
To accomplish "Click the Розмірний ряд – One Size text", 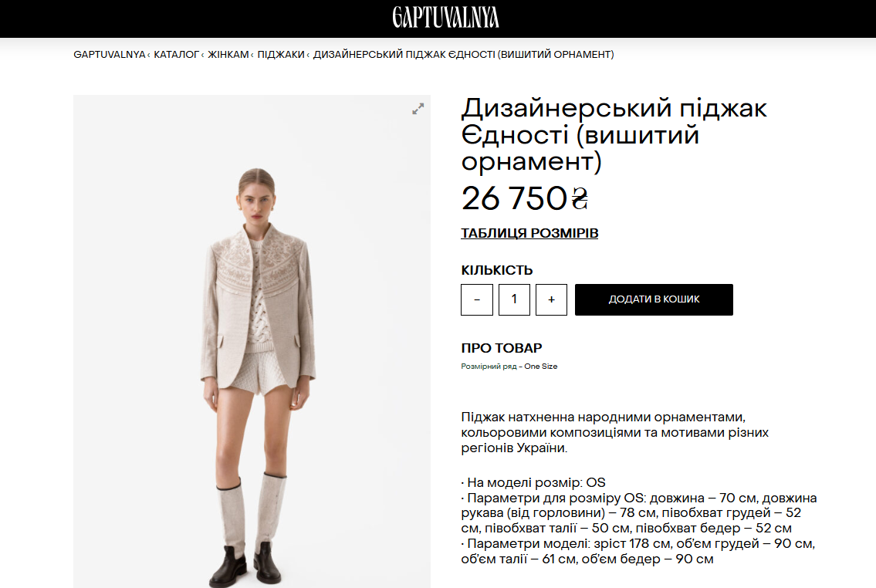I will (509, 367).
